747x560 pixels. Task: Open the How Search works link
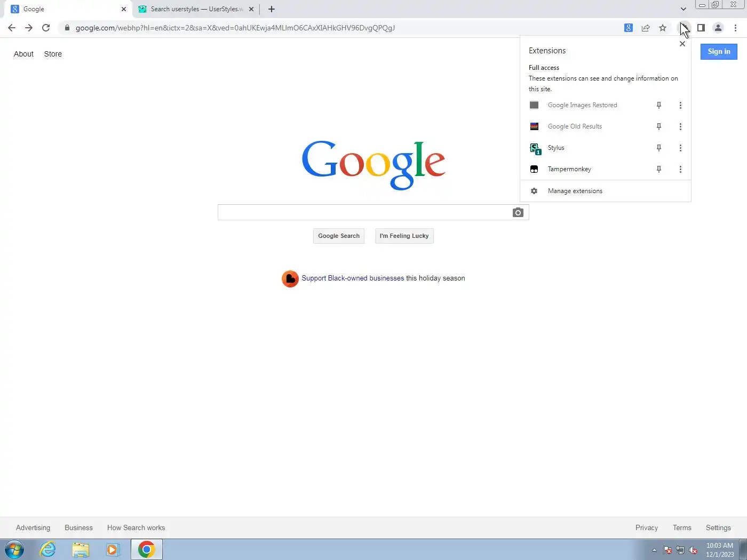coord(136,527)
